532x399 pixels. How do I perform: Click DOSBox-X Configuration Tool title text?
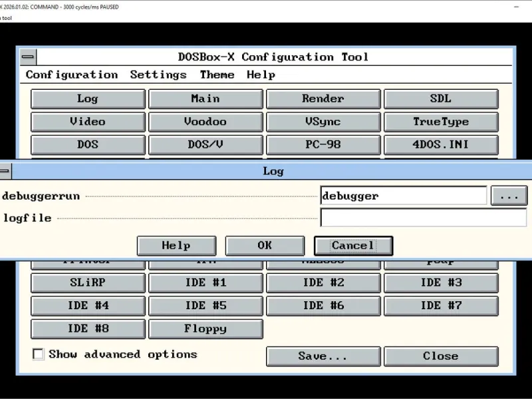coord(273,57)
